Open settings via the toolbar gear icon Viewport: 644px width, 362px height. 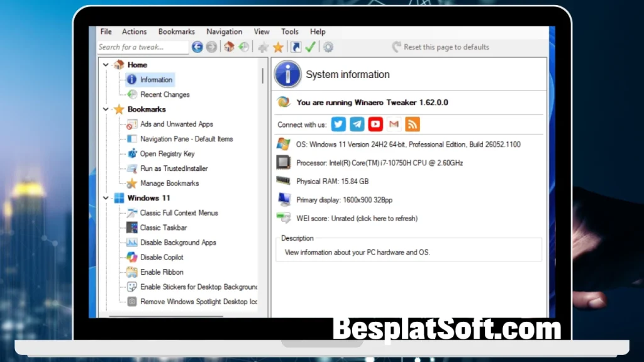point(328,47)
